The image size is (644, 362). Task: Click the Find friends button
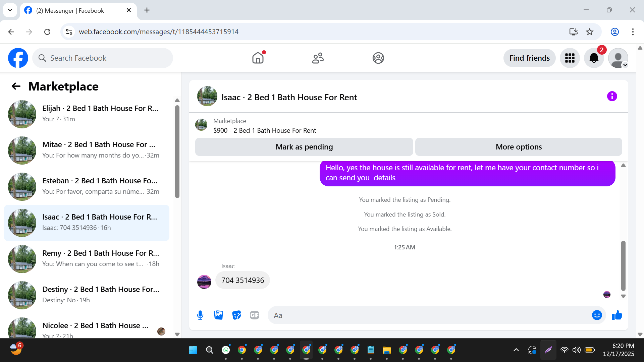(529, 58)
